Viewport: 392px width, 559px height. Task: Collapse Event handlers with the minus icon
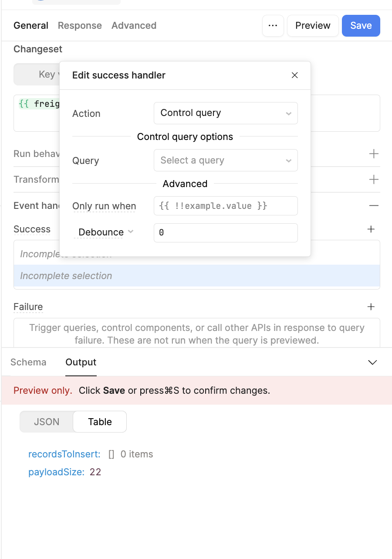[x=374, y=205]
